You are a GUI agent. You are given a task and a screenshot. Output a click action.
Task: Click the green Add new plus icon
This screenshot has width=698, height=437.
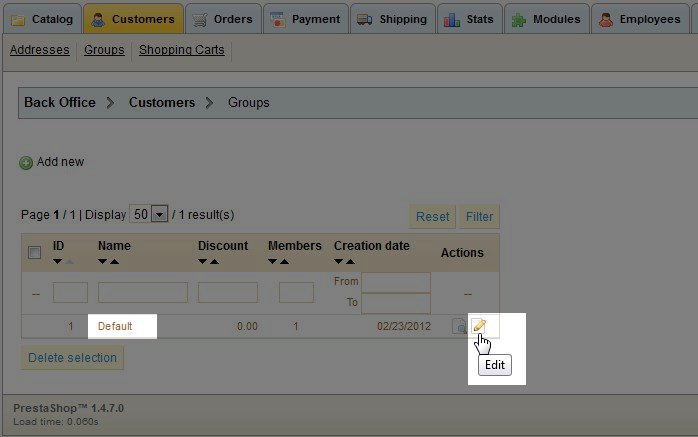click(26, 162)
